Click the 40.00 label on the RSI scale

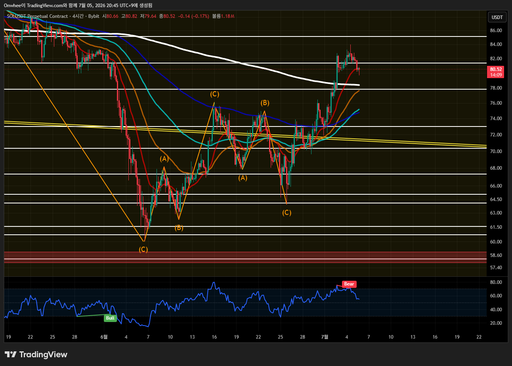(496, 310)
